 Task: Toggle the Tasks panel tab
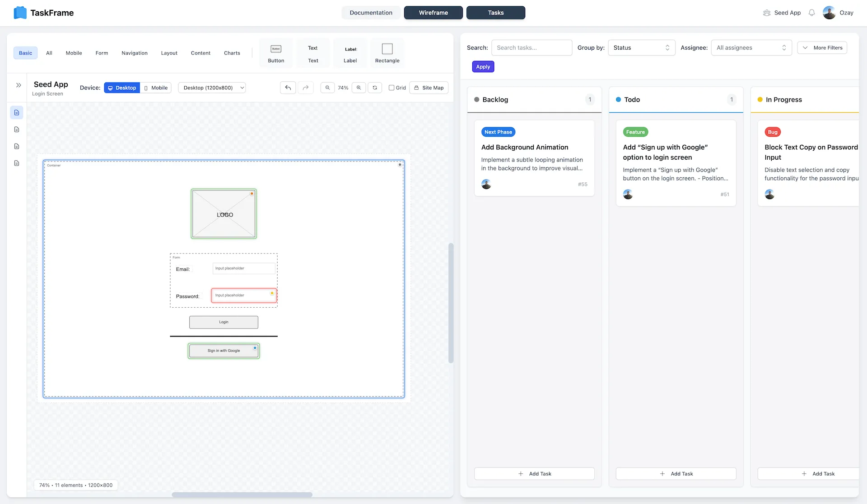495,13
